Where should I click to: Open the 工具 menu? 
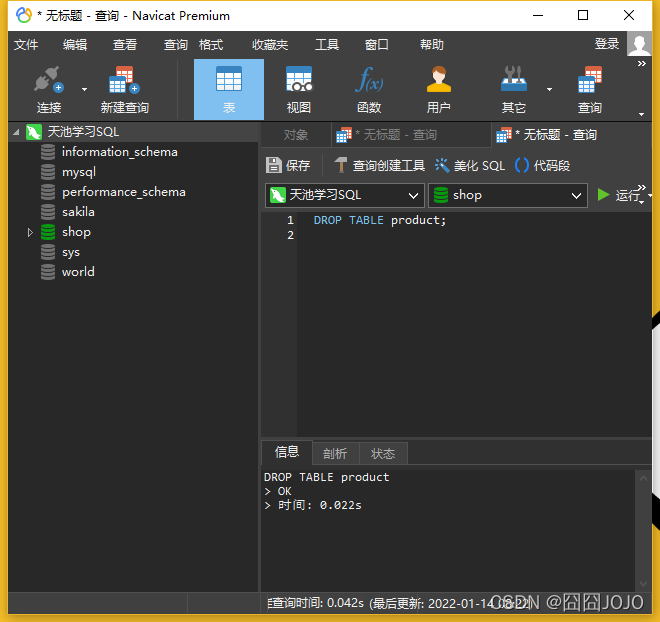(327, 45)
